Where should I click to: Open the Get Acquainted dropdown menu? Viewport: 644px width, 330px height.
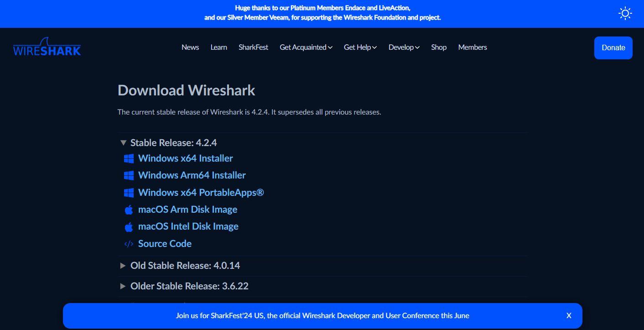(x=306, y=47)
